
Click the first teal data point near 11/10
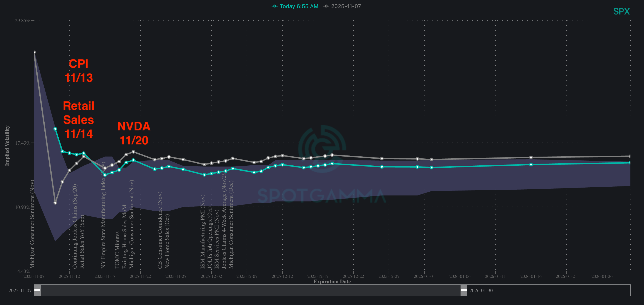(x=55, y=129)
